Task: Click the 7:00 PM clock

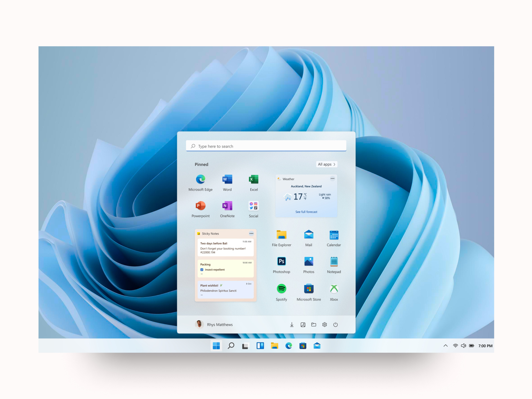Action: tap(485, 346)
